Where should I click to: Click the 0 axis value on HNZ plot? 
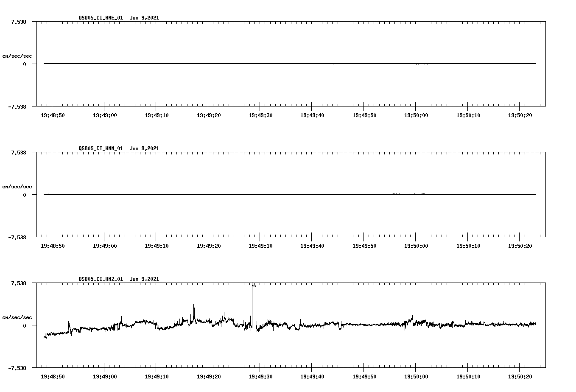pos(25,326)
